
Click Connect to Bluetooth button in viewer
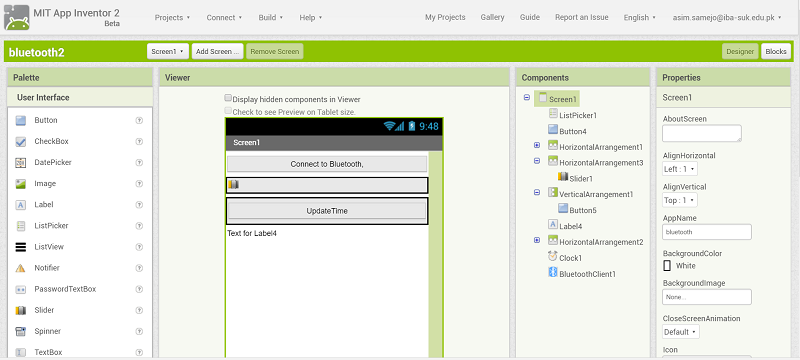[x=327, y=164]
